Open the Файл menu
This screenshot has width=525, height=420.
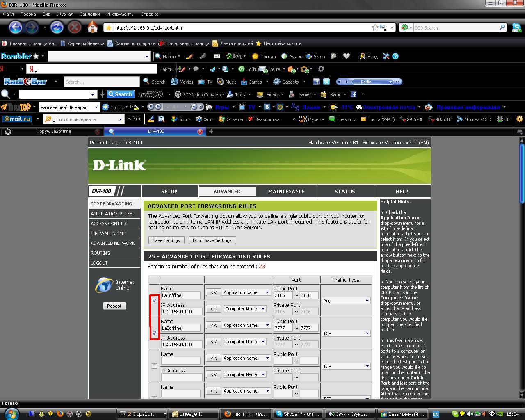click(8, 14)
